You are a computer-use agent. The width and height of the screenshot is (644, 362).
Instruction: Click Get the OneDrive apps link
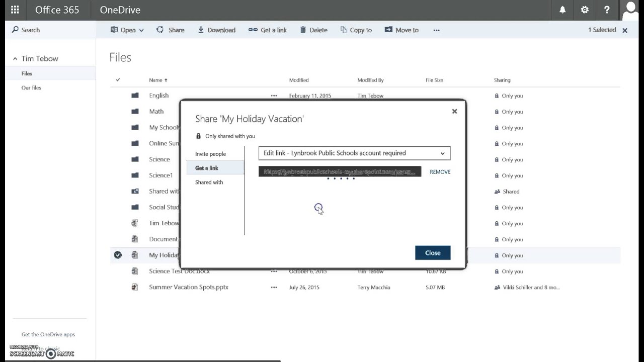pyautogui.click(x=48, y=334)
